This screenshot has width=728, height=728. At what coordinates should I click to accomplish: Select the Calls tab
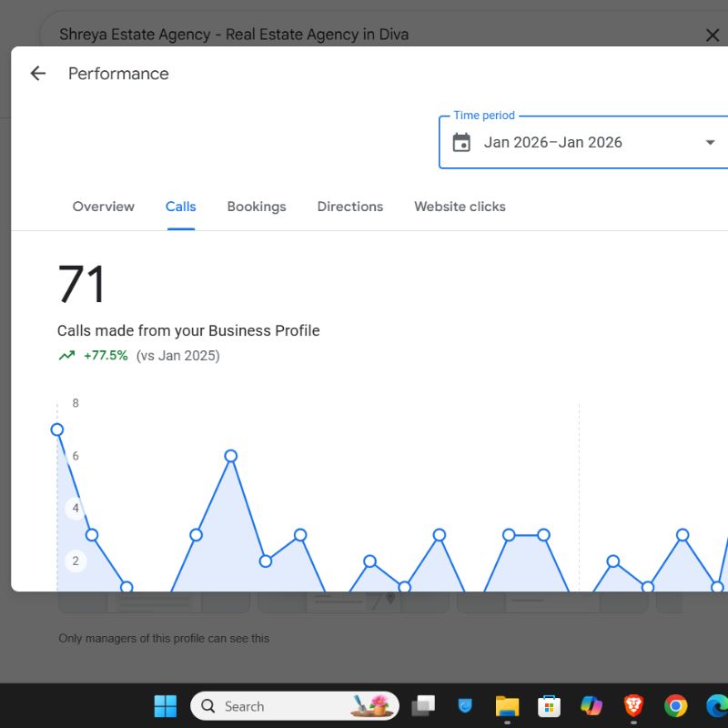click(x=181, y=207)
